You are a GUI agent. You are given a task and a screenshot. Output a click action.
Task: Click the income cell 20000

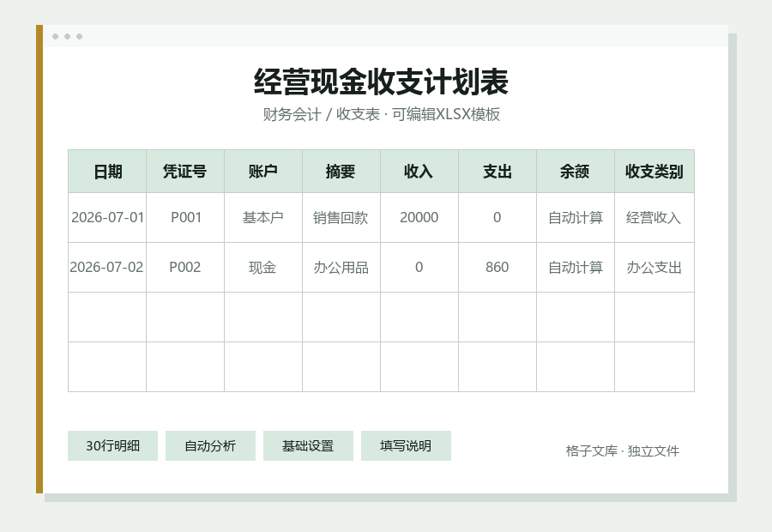click(419, 218)
